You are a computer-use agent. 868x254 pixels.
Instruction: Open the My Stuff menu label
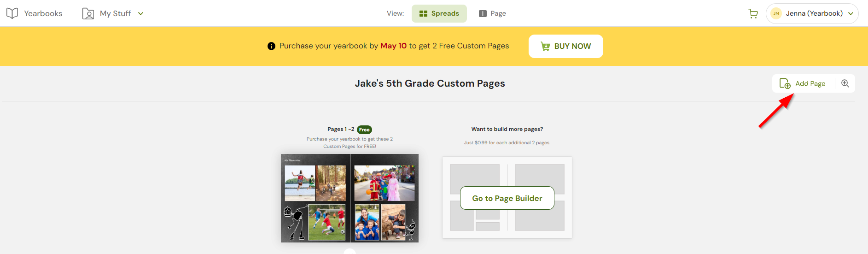tap(115, 13)
